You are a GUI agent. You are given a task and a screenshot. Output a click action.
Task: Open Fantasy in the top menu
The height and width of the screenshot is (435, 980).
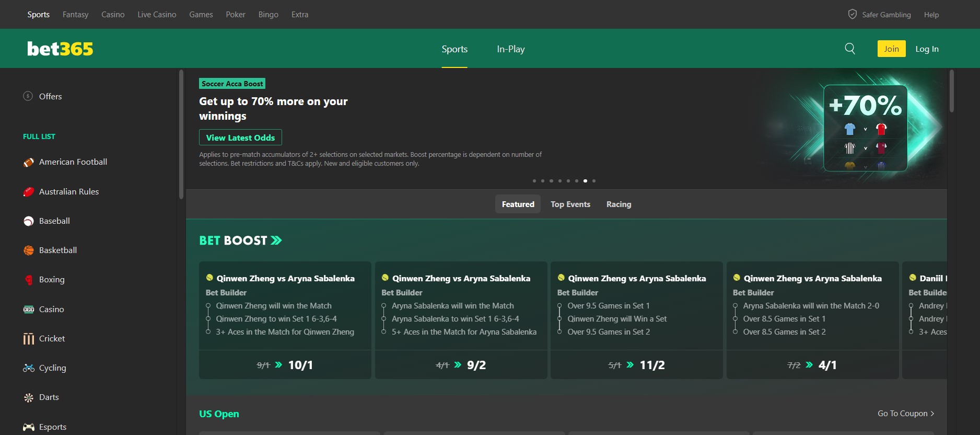click(76, 15)
